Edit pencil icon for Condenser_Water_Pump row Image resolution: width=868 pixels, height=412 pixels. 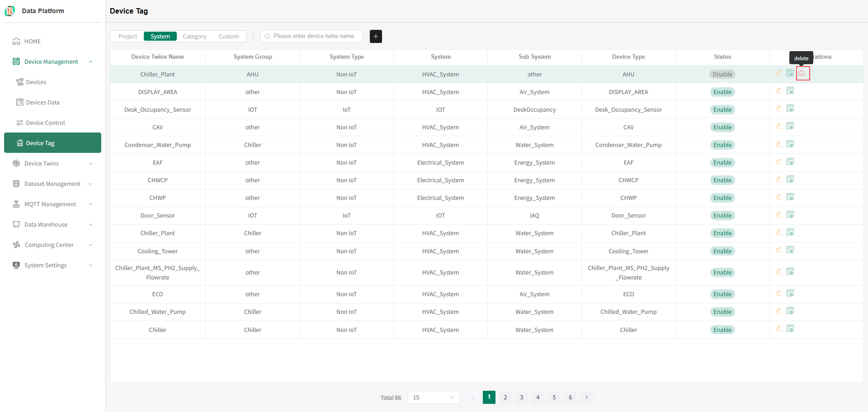(779, 144)
